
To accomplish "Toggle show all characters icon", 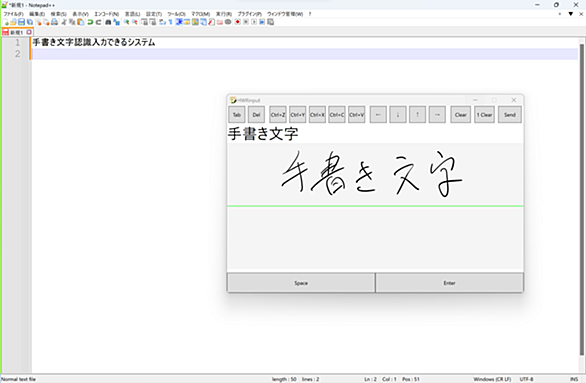I will tap(170, 22).
